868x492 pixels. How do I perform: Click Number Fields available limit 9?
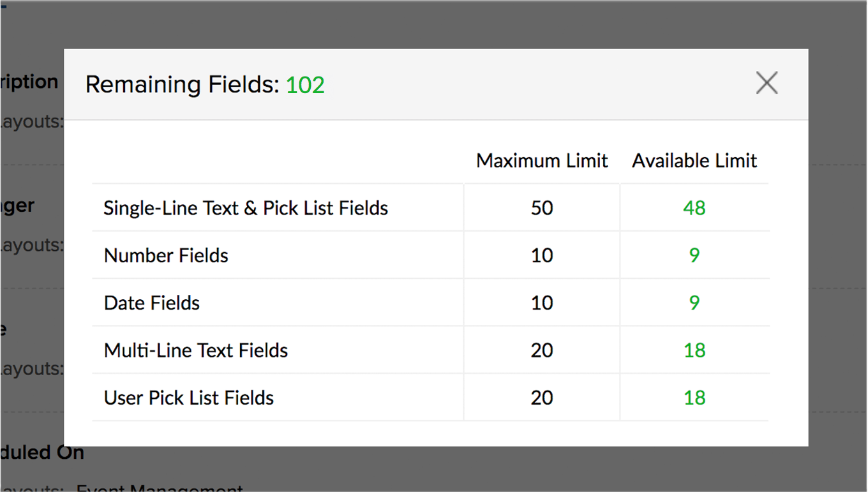click(694, 256)
